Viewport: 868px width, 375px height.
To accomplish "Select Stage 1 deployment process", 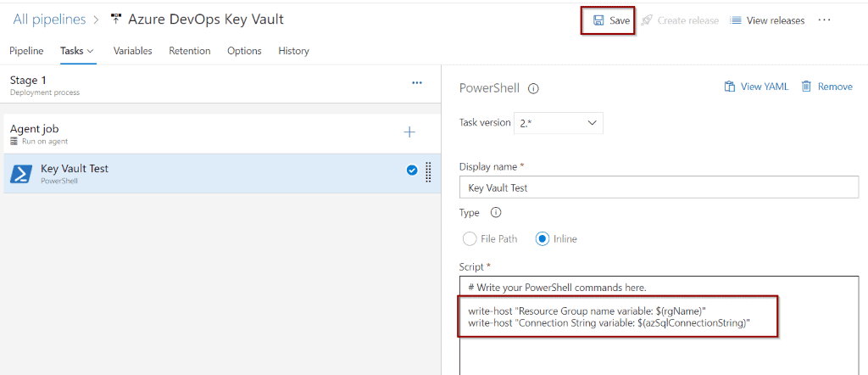I will 221,85.
